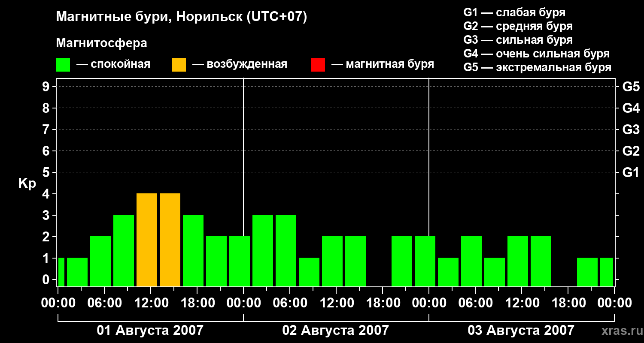Click the 18:00 label of 02 Августа
The image size is (644, 343).
coord(383,303)
